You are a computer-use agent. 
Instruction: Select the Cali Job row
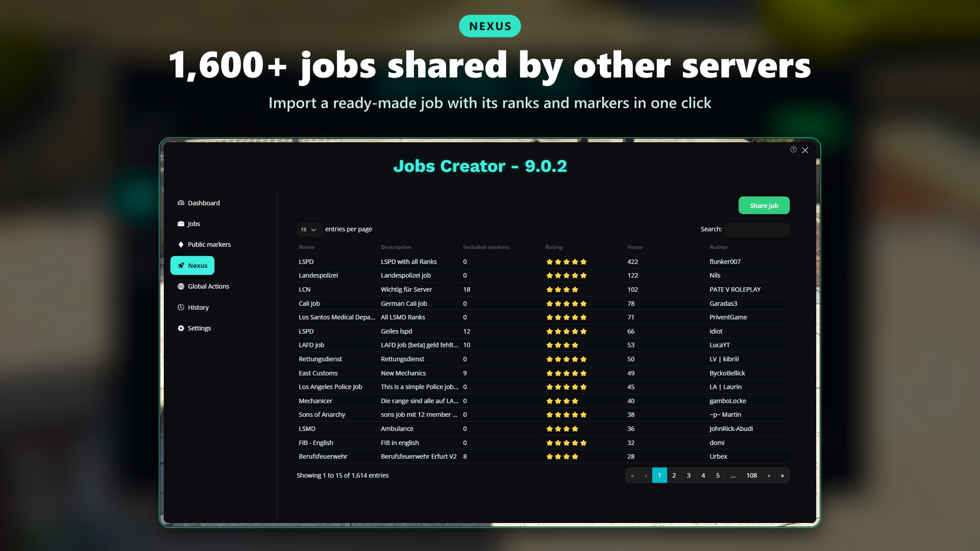point(543,304)
